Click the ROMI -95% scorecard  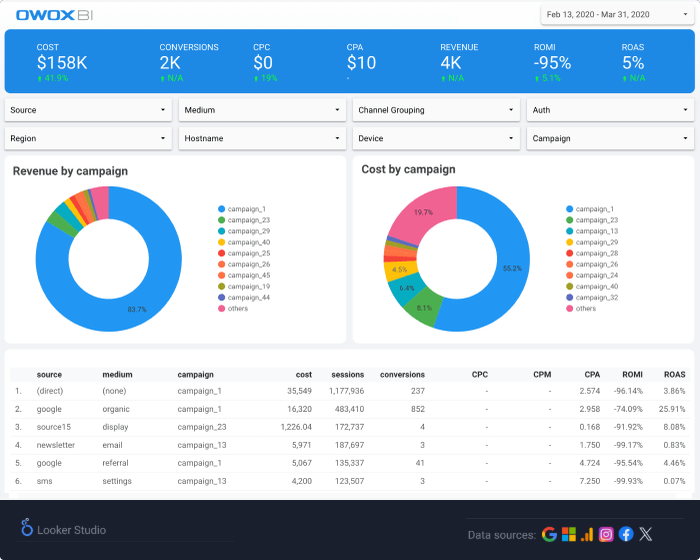552,63
